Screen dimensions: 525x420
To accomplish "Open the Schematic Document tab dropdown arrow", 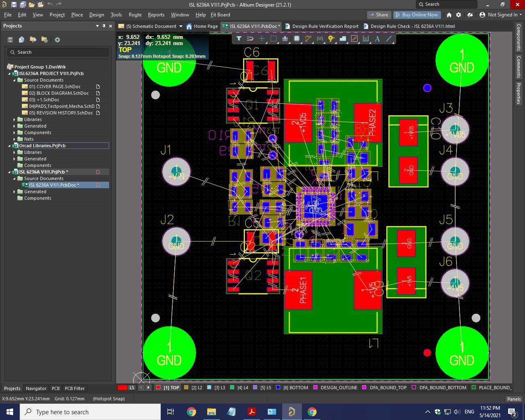I will tap(180, 26).
